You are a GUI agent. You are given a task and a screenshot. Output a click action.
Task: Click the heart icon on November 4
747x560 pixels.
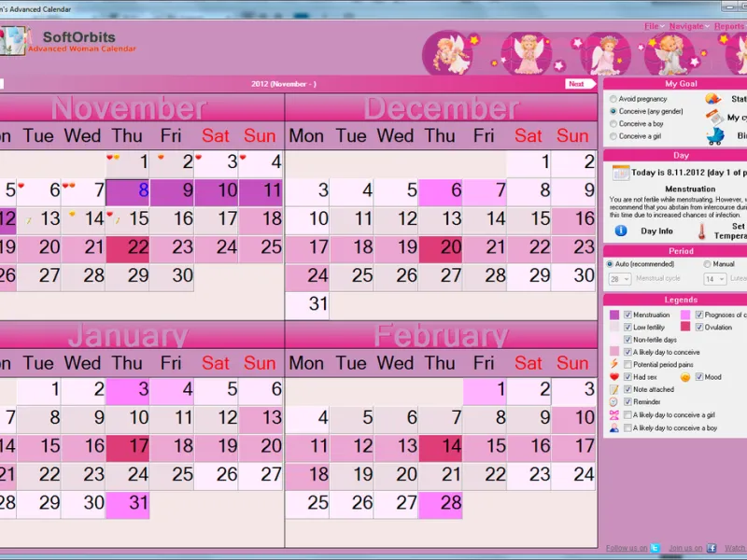point(243,157)
